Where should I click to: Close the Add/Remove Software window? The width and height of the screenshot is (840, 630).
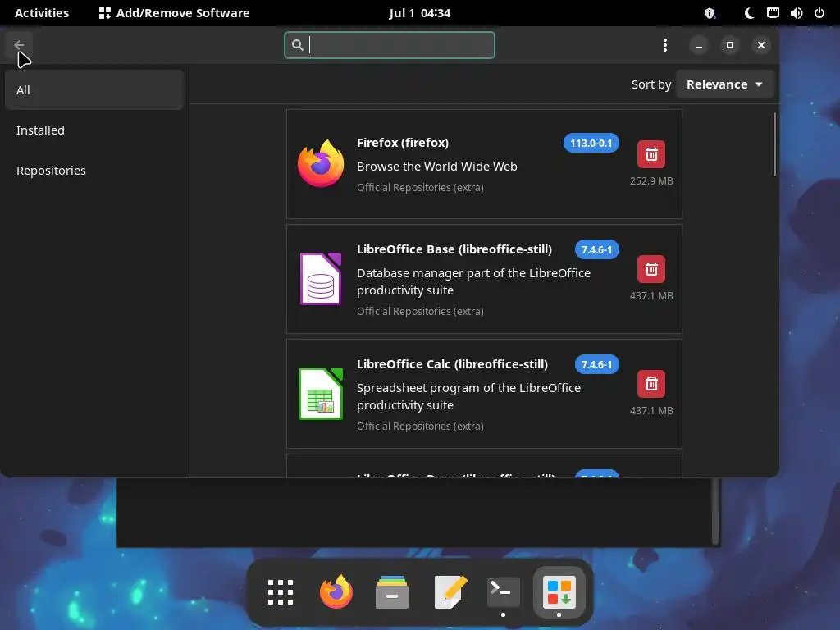tap(760, 45)
